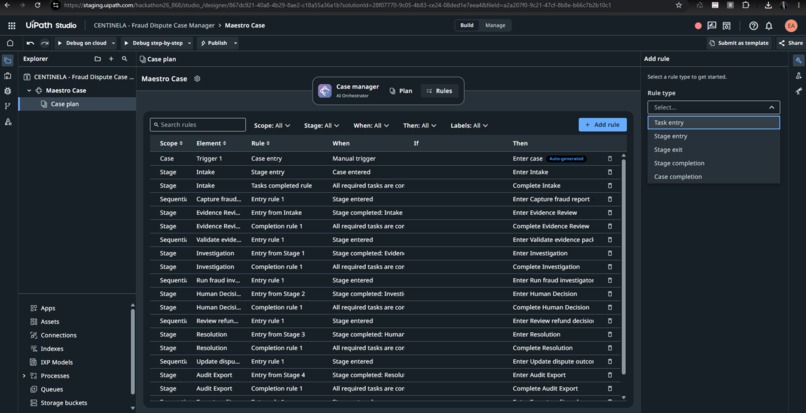The width and height of the screenshot is (806, 413).
Task: Switch to Manage mode
Action: (x=495, y=25)
